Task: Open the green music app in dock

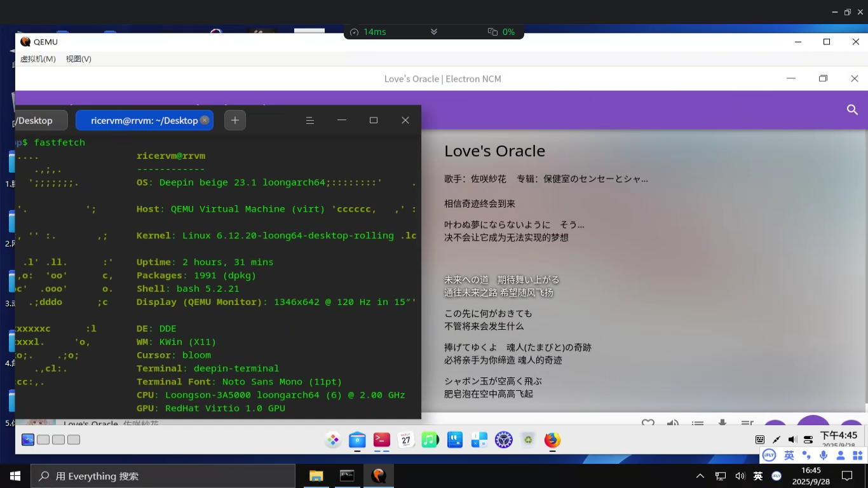Action: coord(430,440)
